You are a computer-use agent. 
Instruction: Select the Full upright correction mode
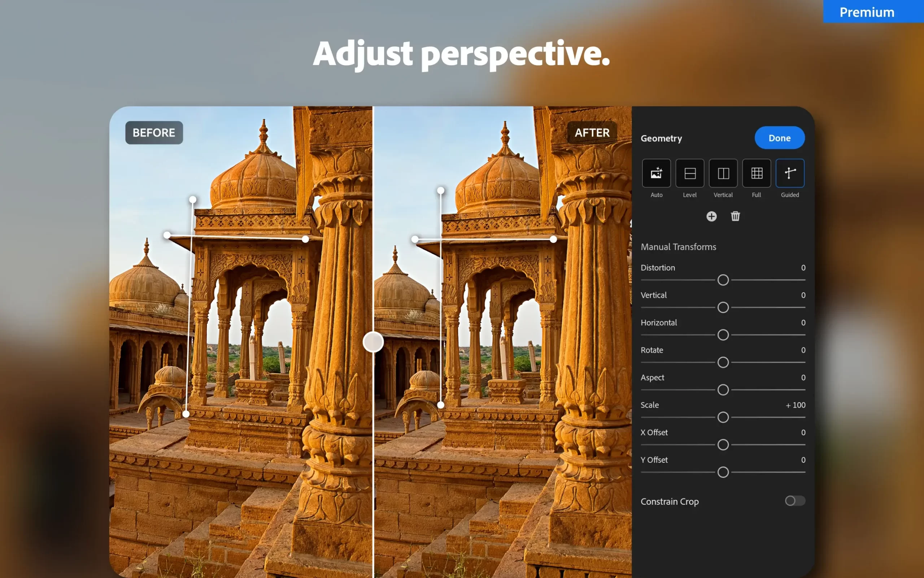[x=756, y=173]
